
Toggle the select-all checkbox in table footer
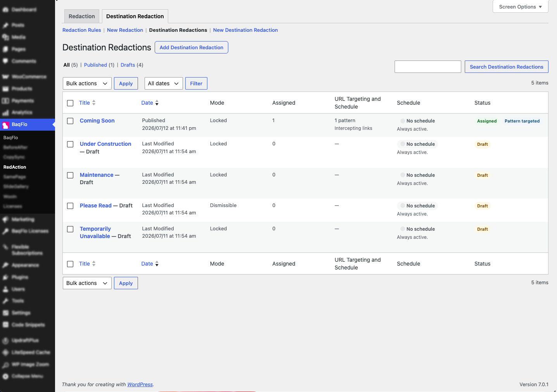[x=70, y=264]
